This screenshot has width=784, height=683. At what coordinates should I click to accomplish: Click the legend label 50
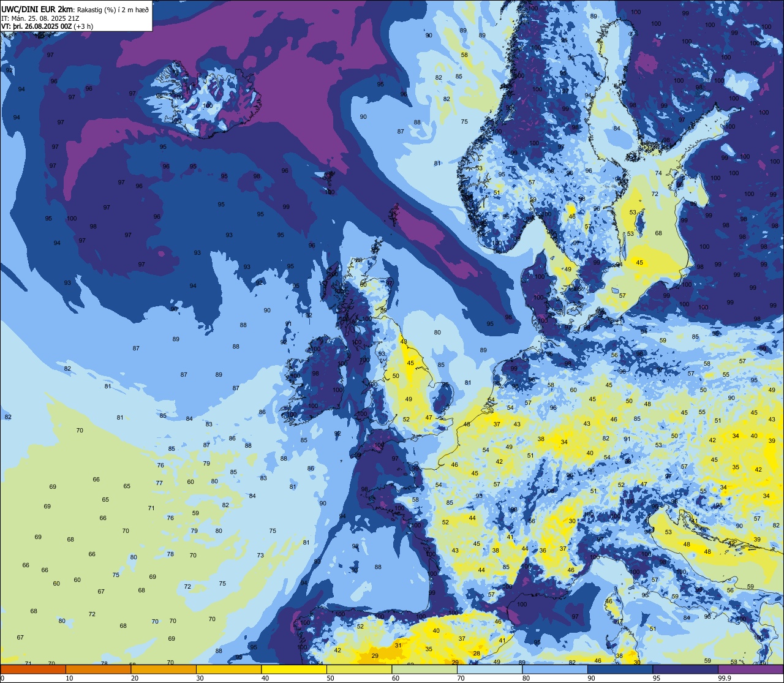point(330,678)
